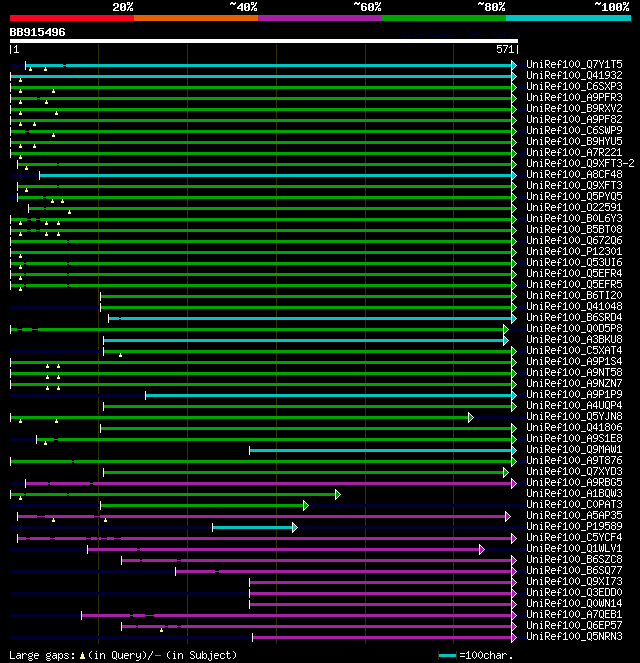640x663 pixels.
Task: Click the cyan Q9MAW1 alignment bar
Action: (380, 450)
